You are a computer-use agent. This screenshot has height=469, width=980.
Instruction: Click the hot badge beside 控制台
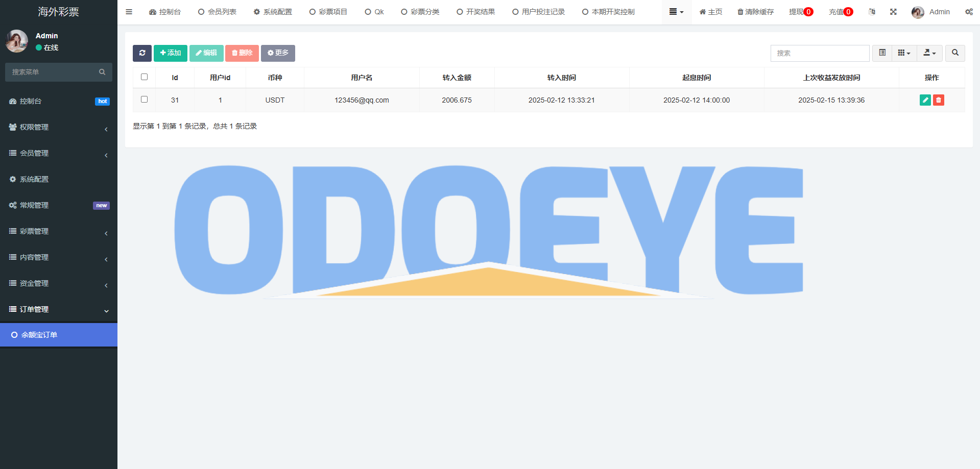click(102, 102)
